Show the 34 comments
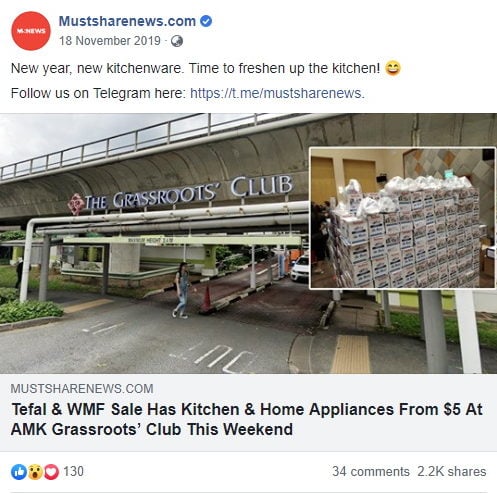 pos(371,472)
